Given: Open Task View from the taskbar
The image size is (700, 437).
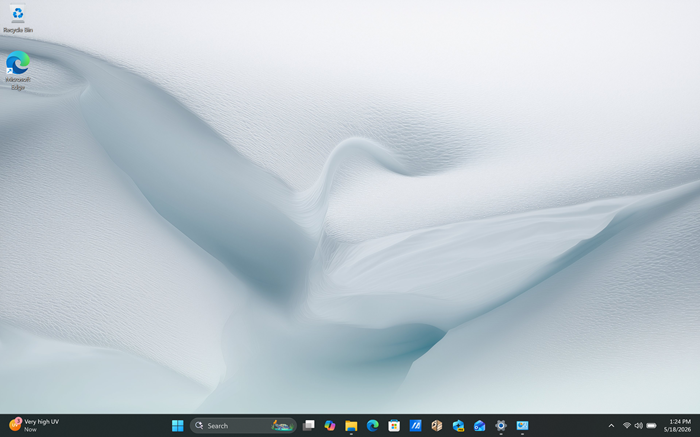Looking at the screenshot, I should coord(308,425).
